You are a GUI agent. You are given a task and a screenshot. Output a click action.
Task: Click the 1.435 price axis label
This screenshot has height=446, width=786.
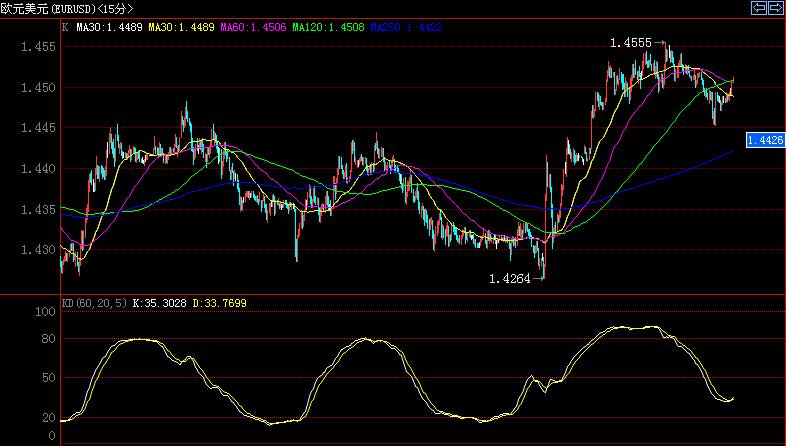(x=38, y=209)
